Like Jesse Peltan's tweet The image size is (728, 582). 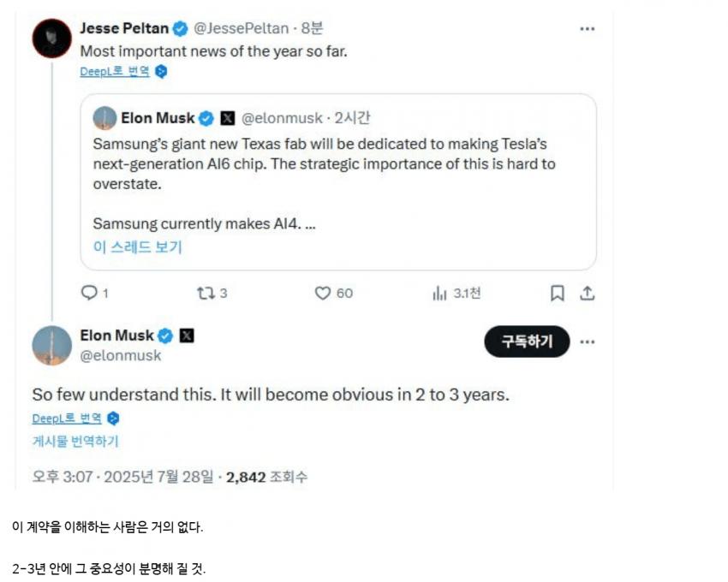click(x=322, y=293)
